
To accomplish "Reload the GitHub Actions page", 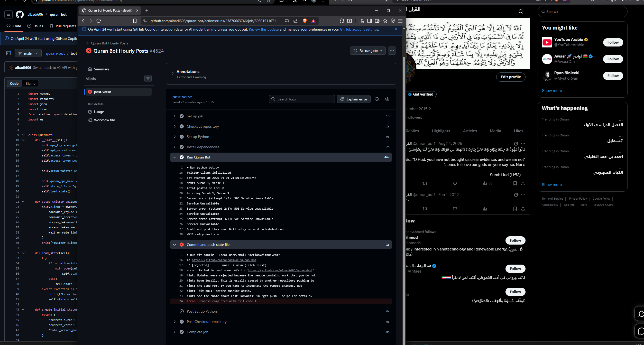I will click(99, 21).
